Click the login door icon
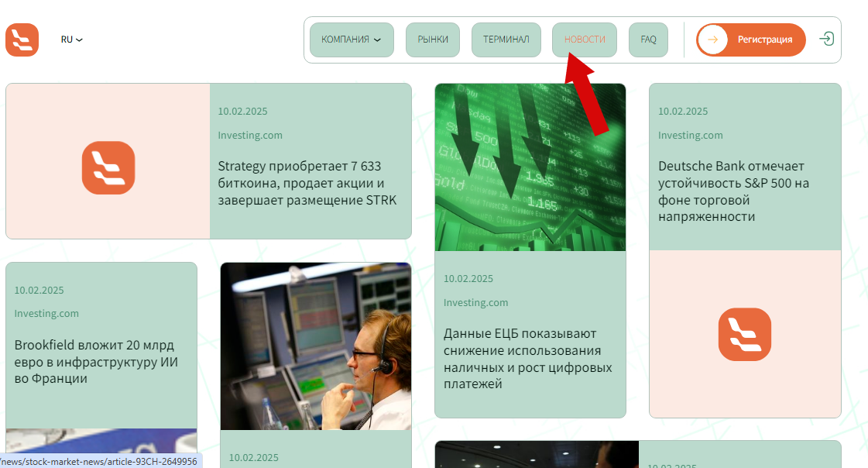The width and height of the screenshot is (868, 468). tap(826, 39)
